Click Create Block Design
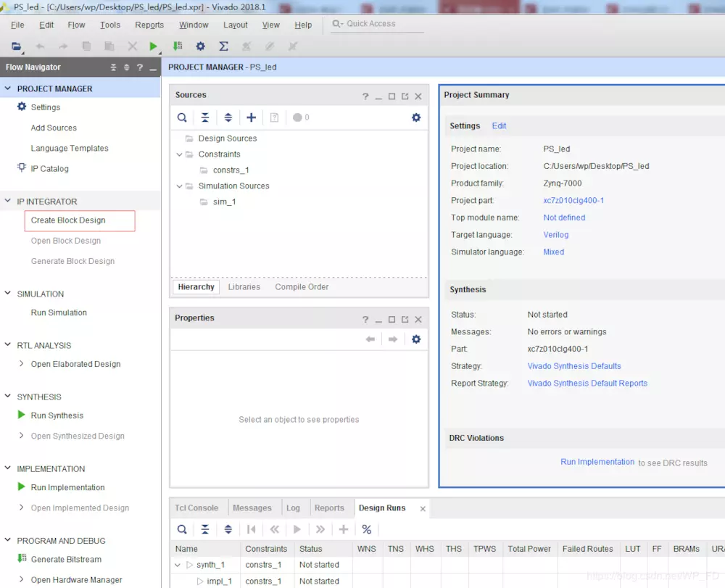This screenshot has height=588, width=725. coord(68,220)
